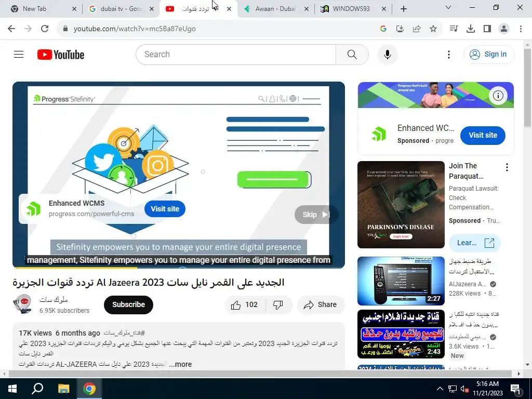Screen dimensions: 532x399
Task: Click the ad progress bar
Action: point(179,268)
